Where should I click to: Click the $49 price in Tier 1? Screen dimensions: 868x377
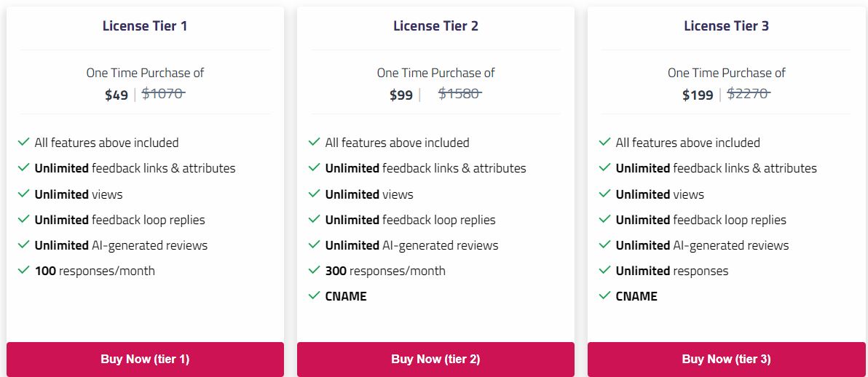[x=117, y=95]
